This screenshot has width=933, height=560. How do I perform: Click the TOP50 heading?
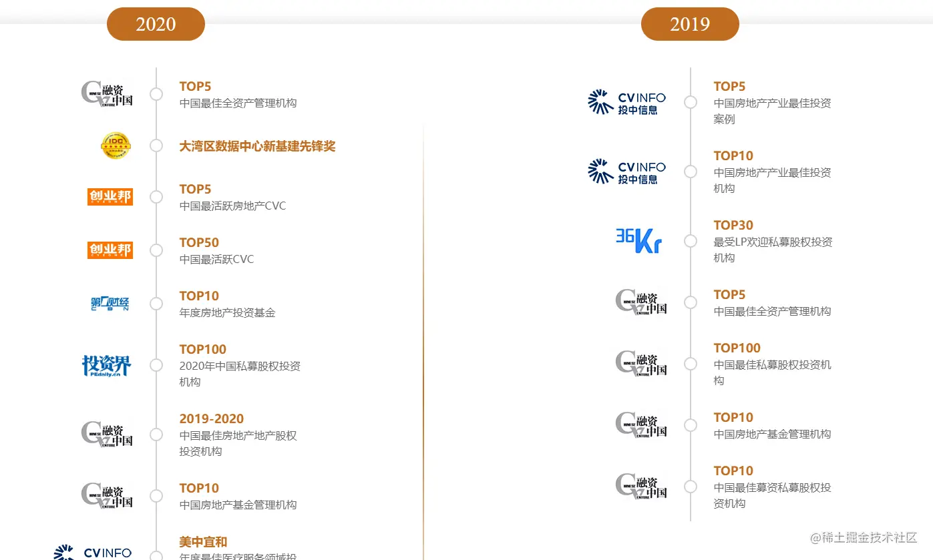pos(199,242)
